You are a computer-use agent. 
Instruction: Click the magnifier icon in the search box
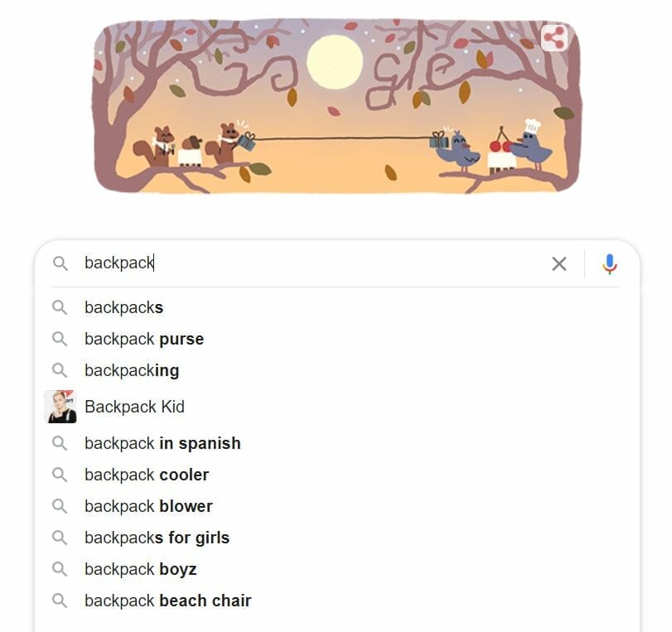[60, 263]
